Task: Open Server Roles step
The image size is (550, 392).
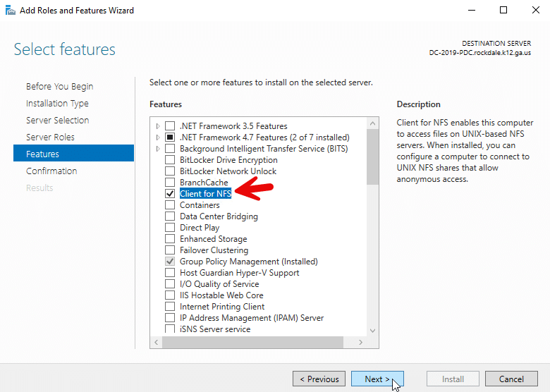Action: click(x=50, y=137)
